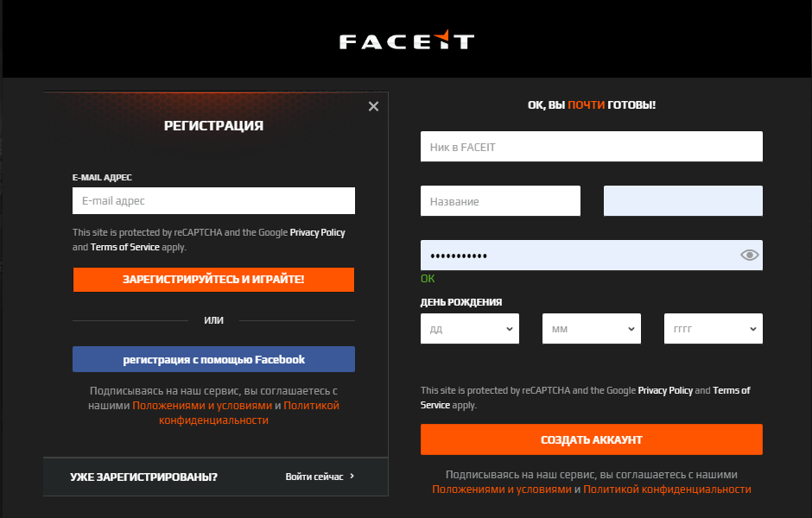812x518 pixels.
Task: Click the Войти сейчас link
Action: click(x=315, y=476)
